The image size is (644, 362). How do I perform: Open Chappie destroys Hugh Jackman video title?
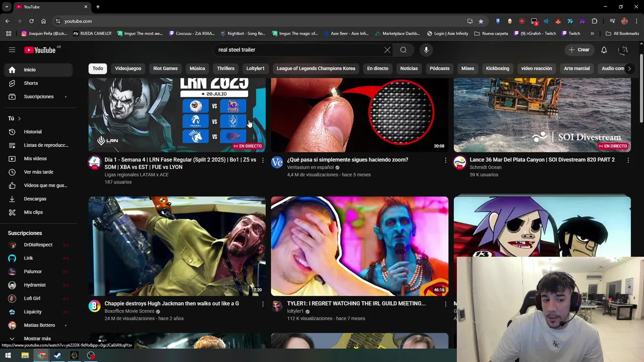[x=172, y=304]
